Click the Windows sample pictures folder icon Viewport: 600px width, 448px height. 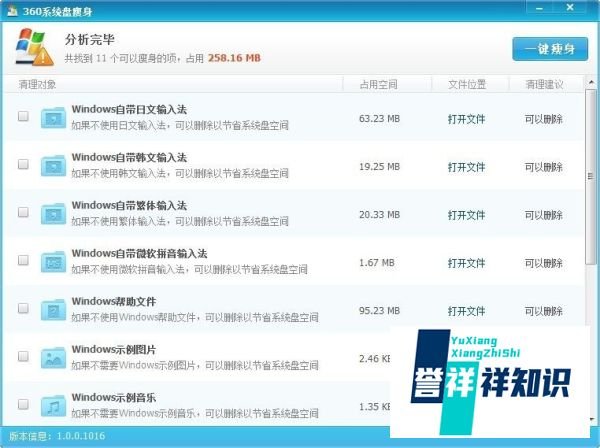(53, 358)
